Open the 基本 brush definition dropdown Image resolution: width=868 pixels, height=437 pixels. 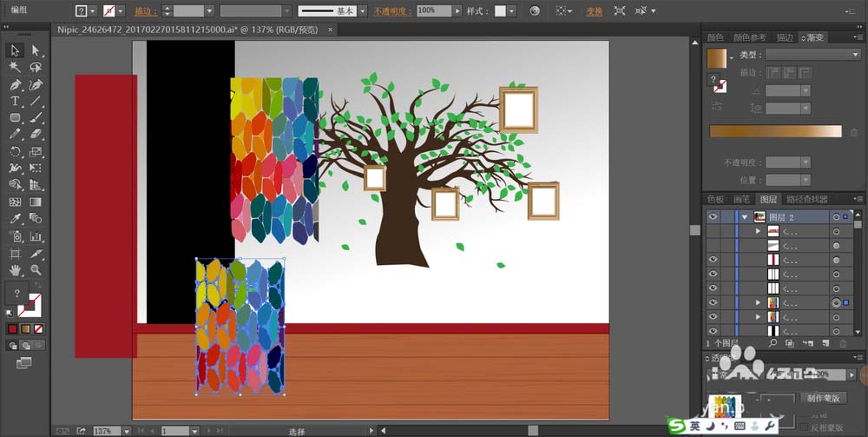point(362,11)
